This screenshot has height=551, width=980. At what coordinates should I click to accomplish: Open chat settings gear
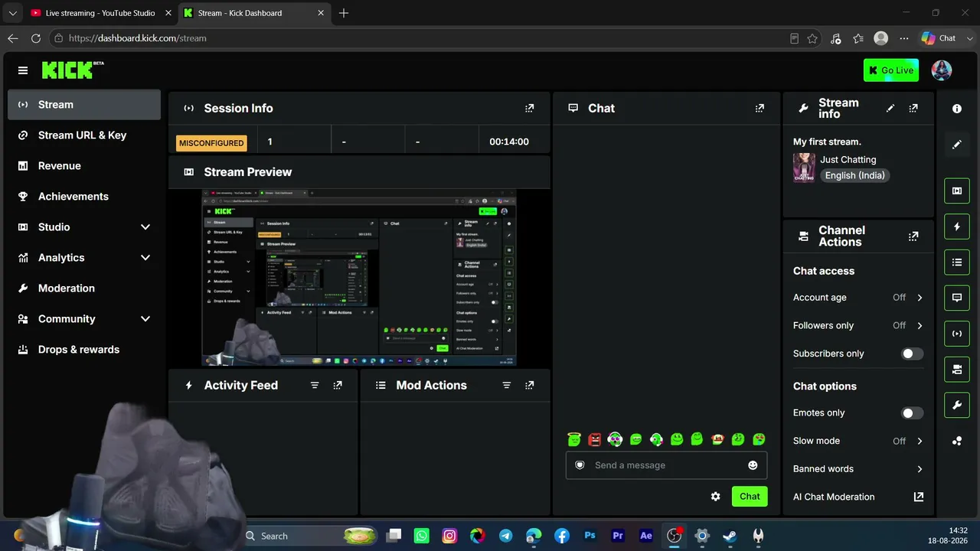point(715,497)
